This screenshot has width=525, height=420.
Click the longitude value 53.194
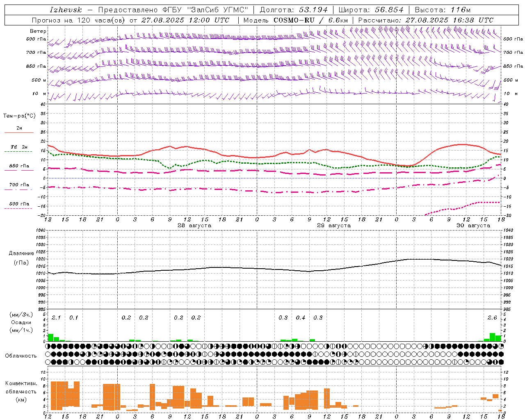[313, 10]
